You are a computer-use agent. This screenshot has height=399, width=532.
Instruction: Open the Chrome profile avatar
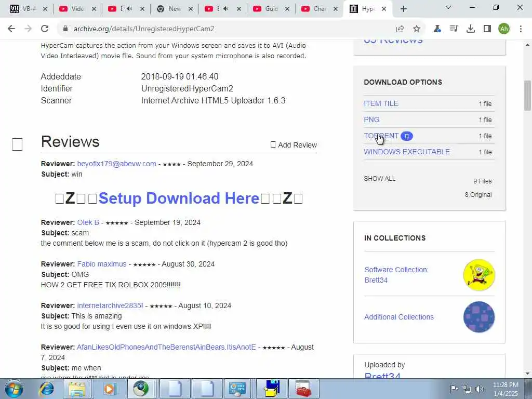504,29
